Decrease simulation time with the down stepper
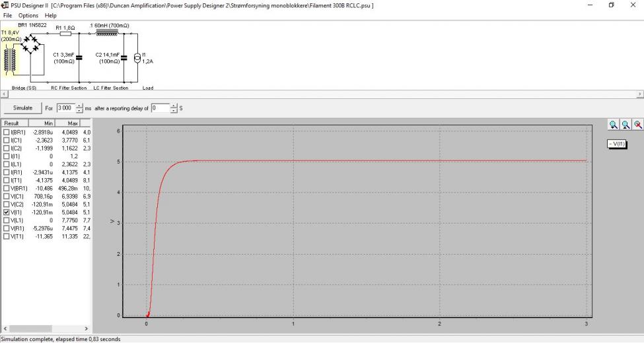This screenshot has height=343, width=644. pyautogui.click(x=79, y=110)
